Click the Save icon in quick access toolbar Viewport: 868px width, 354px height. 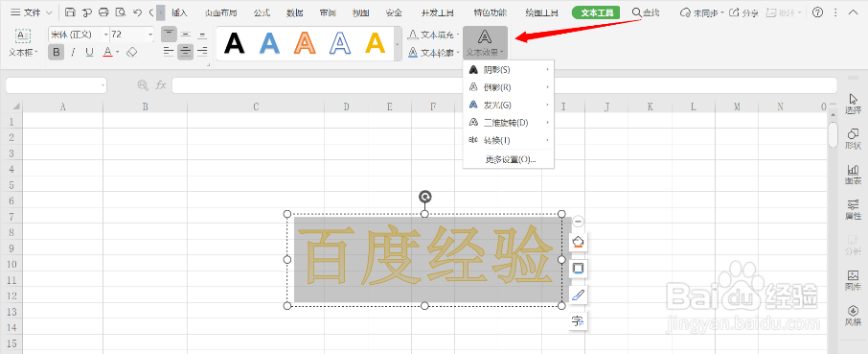click(70, 12)
